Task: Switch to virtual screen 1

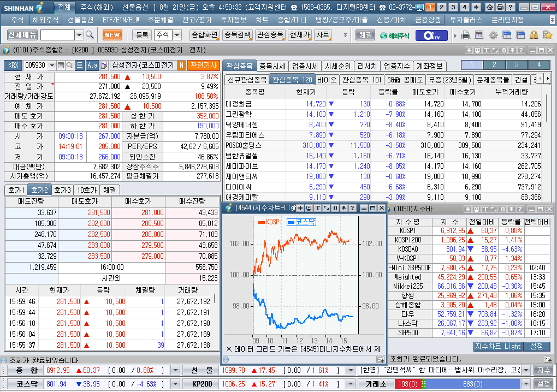Action: click(x=430, y=7)
